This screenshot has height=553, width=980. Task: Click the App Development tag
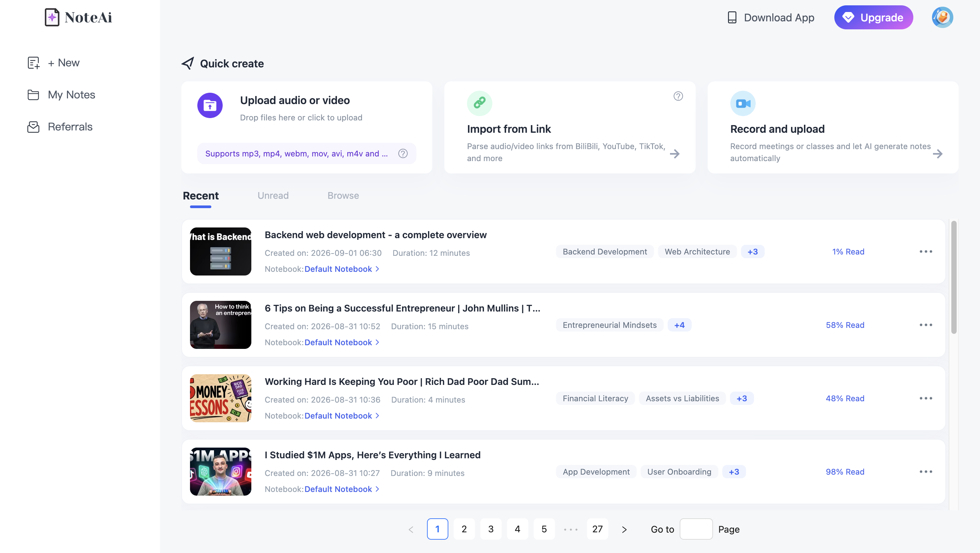[596, 472]
